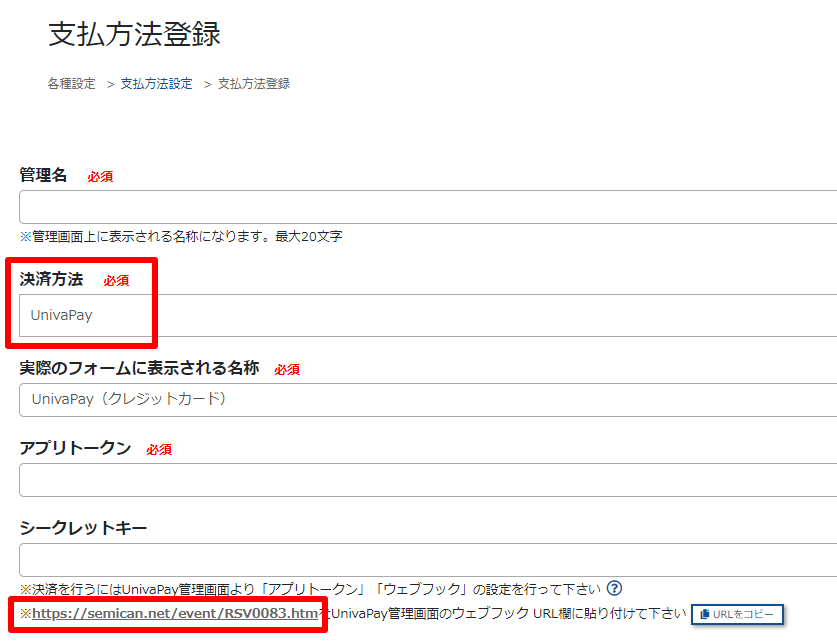Click the 決済方法 field label
The height and width of the screenshot is (641, 837).
(51, 279)
